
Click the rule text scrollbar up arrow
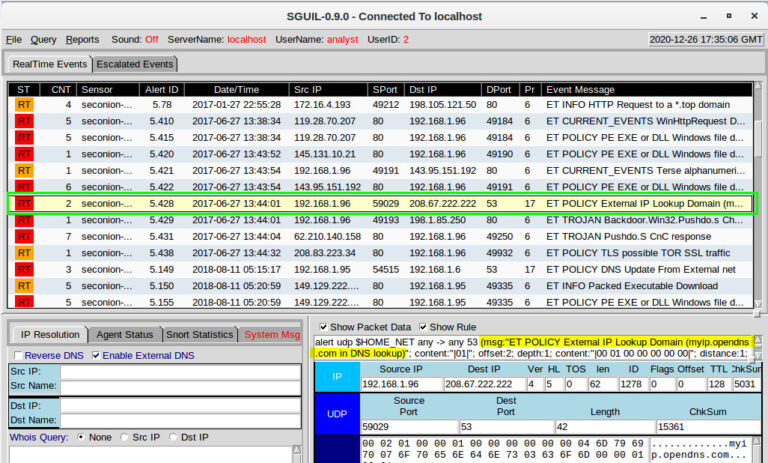758,339
